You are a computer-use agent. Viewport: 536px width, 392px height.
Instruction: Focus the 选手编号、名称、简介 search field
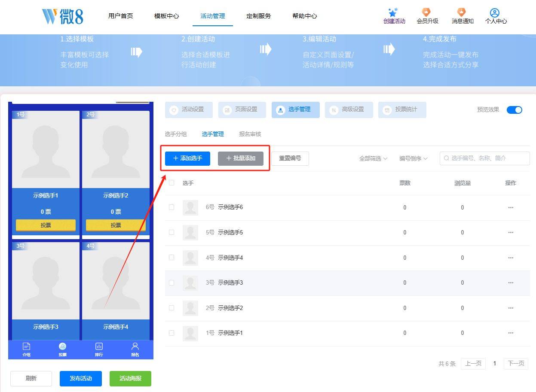pyautogui.click(x=485, y=158)
